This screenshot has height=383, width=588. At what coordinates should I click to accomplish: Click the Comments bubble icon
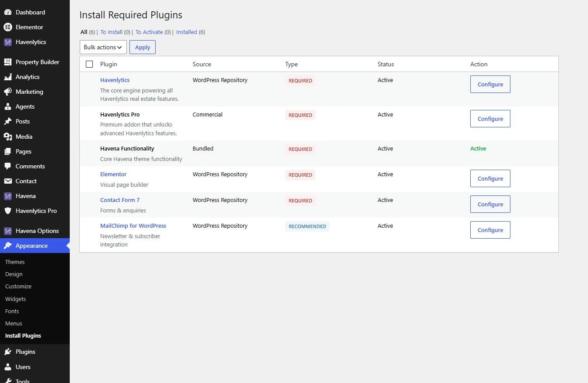coord(8,166)
